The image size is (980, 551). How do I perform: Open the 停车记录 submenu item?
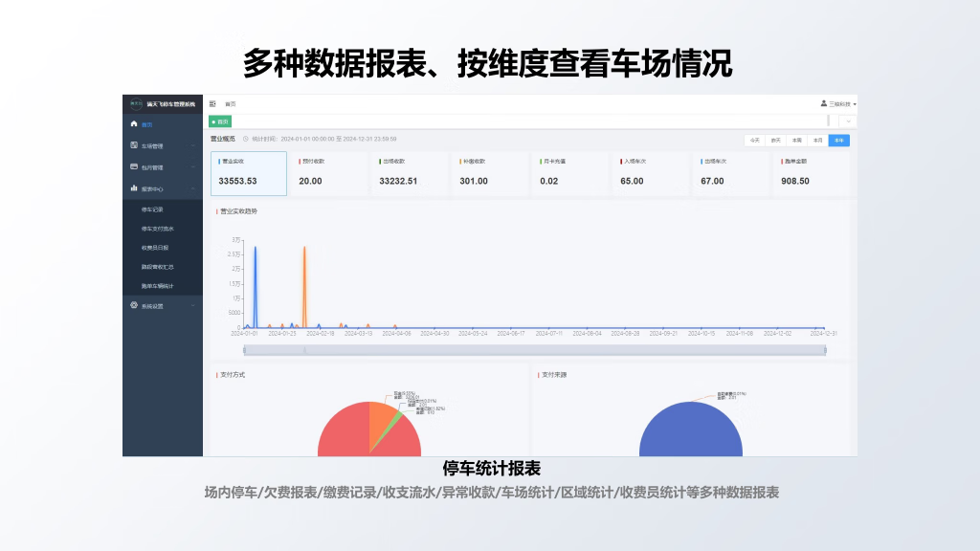(x=152, y=209)
